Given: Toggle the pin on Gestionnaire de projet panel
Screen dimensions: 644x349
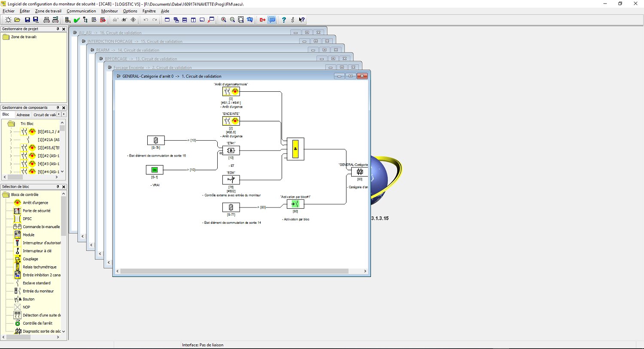Looking at the screenshot, I should [58, 29].
